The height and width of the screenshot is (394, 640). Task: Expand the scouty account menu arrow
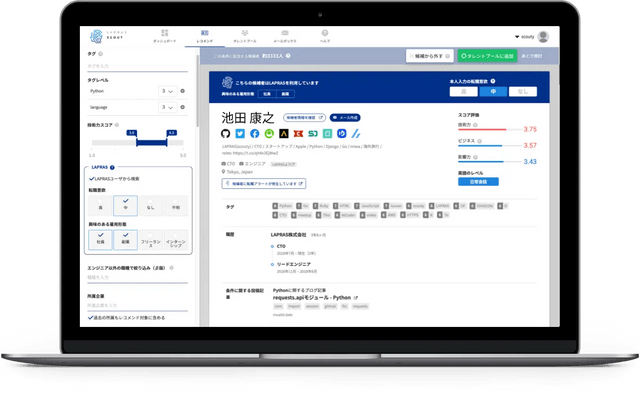tap(517, 37)
